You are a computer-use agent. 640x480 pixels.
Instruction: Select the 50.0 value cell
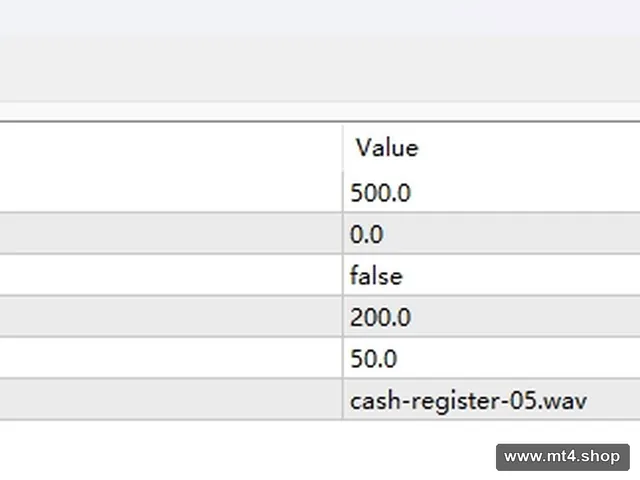coord(491,358)
